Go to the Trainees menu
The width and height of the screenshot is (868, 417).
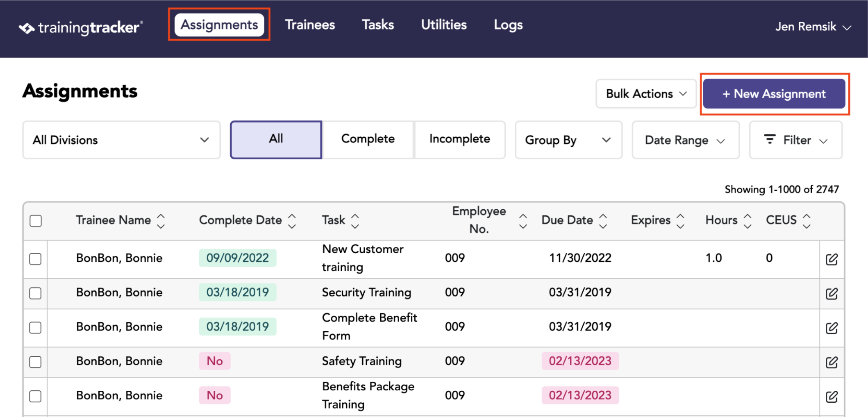coord(310,25)
